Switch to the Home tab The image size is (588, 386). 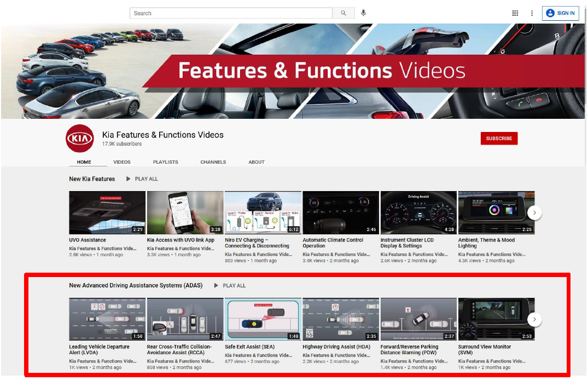coord(84,162)
